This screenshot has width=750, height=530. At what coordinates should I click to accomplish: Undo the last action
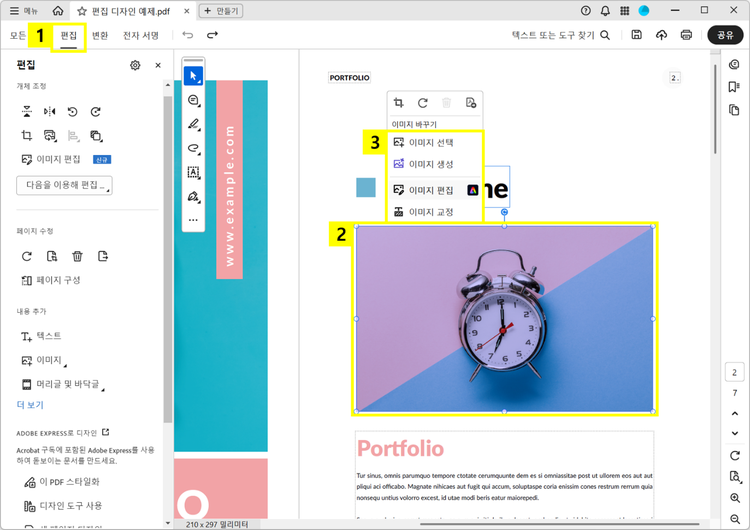(x=188, y=35)
